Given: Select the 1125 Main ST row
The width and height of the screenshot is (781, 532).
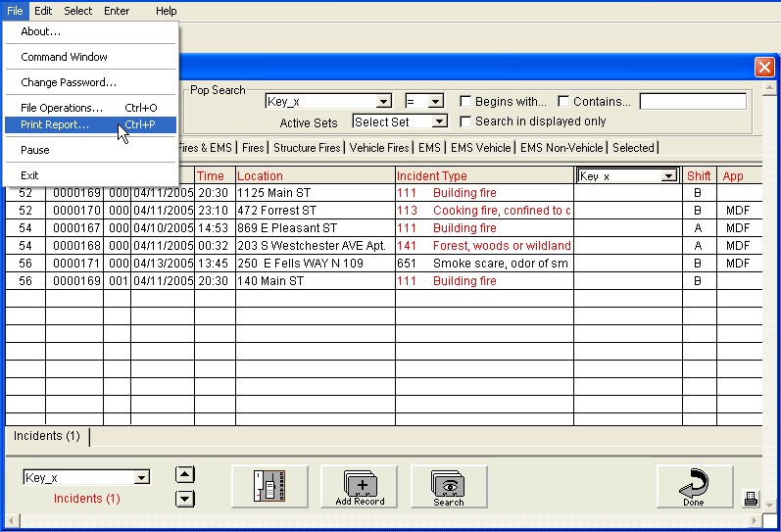Looking at the screenshot, I should [x=383, y=193].
